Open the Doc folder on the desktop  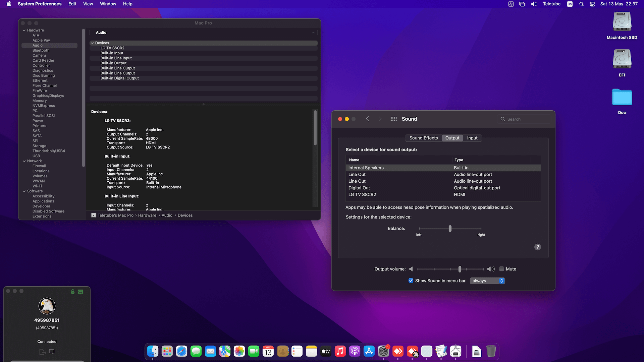pos(622,102)
